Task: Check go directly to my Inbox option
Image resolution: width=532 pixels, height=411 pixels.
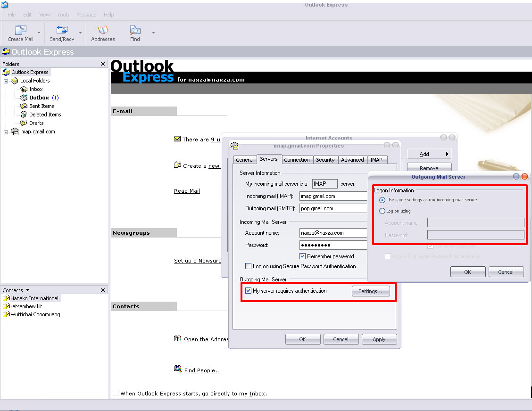Action: pos(116,393)
